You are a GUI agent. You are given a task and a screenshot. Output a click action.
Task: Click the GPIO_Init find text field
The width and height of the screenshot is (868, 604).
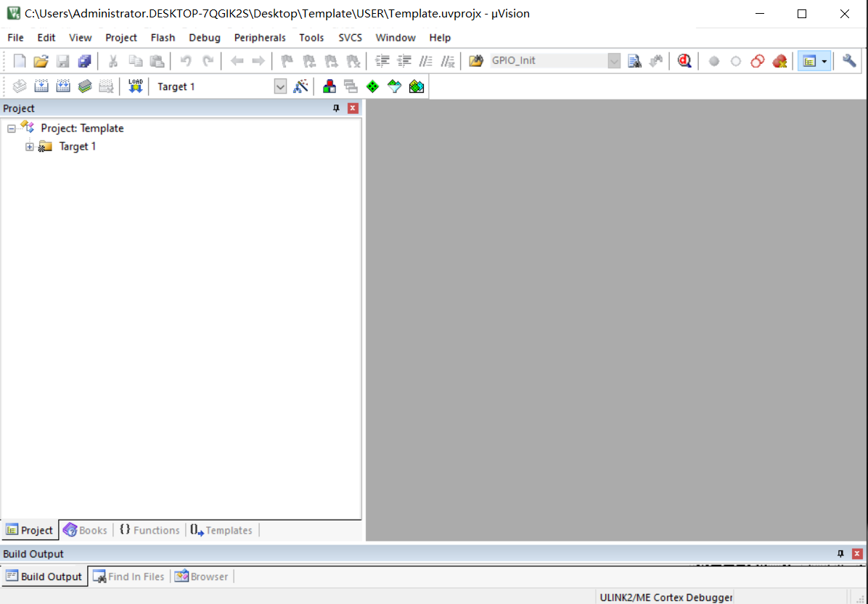549,61
